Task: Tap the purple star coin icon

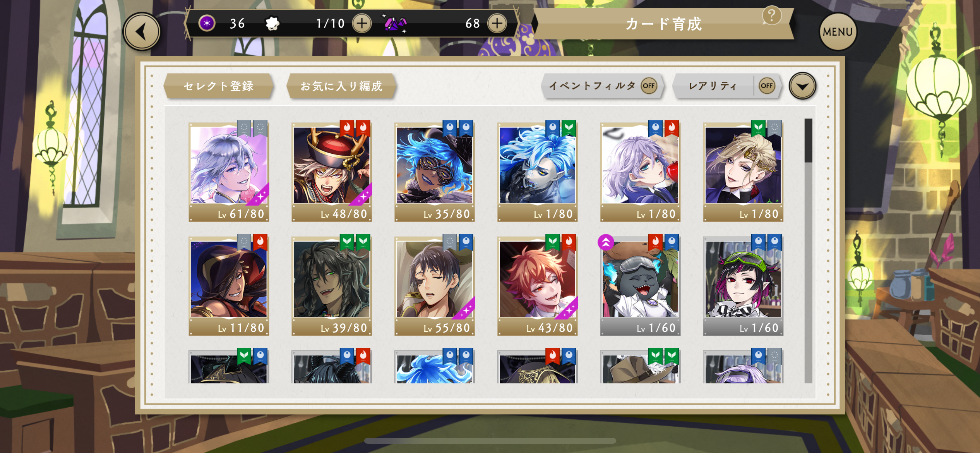Action: click(207, 23)
